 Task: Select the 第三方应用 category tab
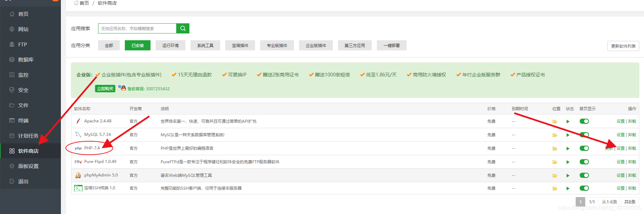(355, 45)
